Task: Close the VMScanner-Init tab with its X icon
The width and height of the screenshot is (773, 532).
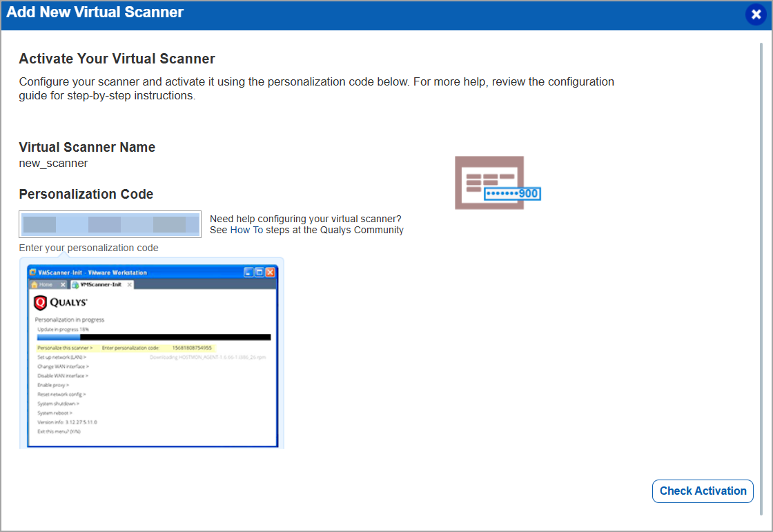Action: 128,284
